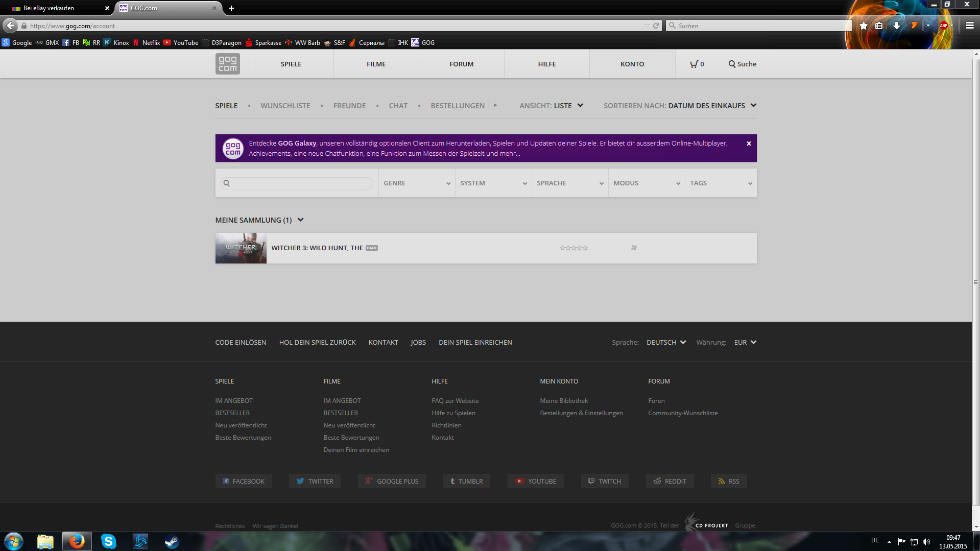
Task: Open Steam from the Windows taskbar
Action: [172, 541]
